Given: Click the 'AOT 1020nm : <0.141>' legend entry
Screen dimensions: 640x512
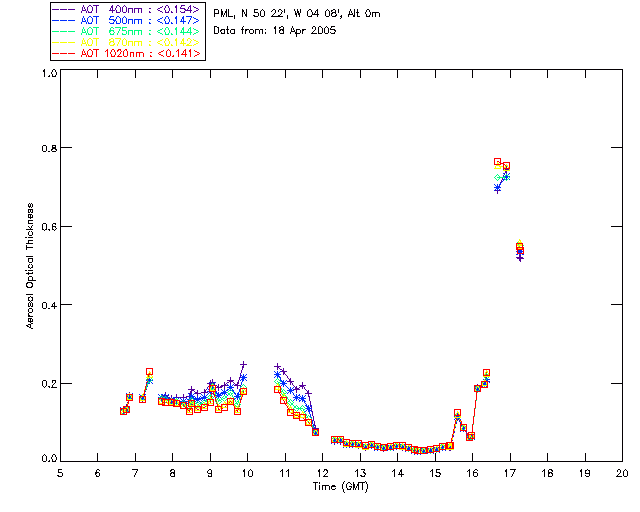Looking at the screenshot, I should pyautogui.click(x=126, y=53).
